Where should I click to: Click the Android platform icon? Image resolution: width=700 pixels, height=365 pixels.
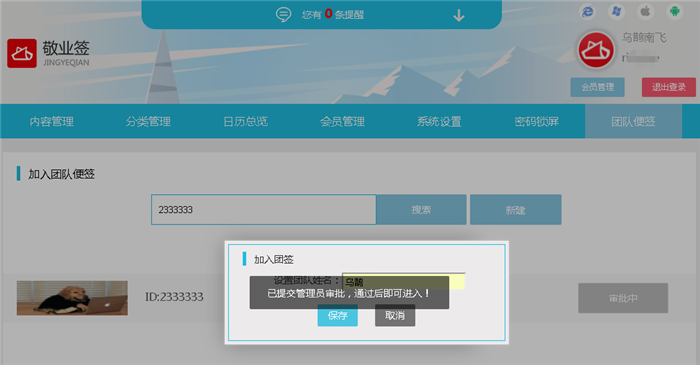(x=675, y=11)
